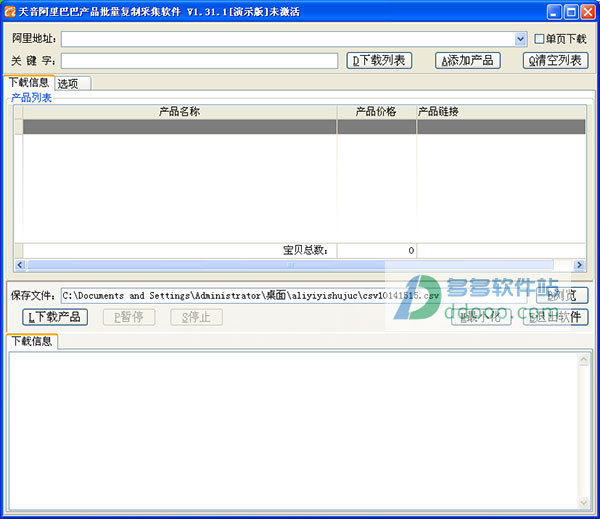Screen dimensions: 600x519
Task: Minimize the window from title bar
Action: pos(554,12)
